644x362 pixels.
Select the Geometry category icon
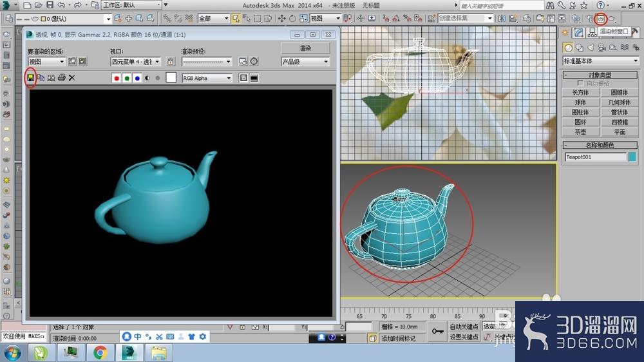tap(568, 48)
